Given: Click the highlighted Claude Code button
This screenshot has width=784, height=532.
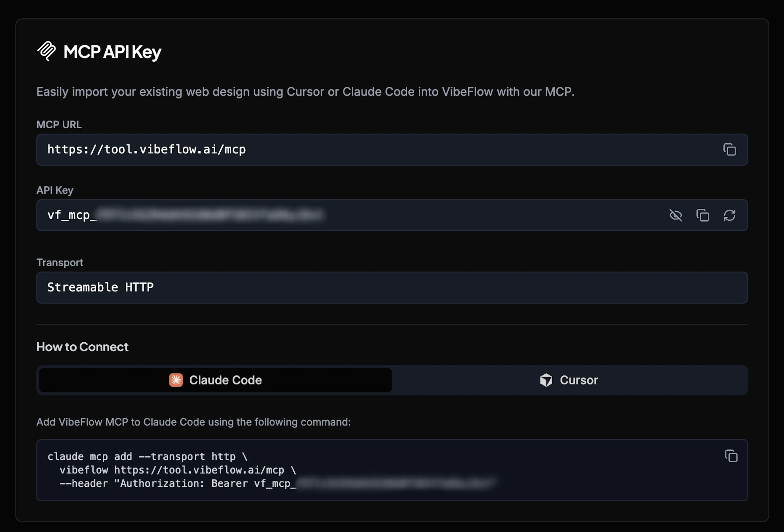Looking at the screenshot, I should [214, 380].
